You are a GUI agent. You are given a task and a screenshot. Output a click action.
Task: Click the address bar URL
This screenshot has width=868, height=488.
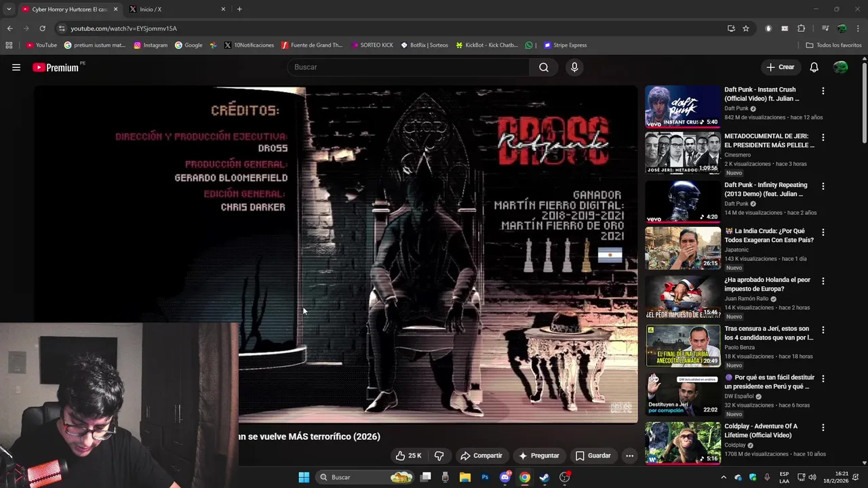(x=123, y=28)
